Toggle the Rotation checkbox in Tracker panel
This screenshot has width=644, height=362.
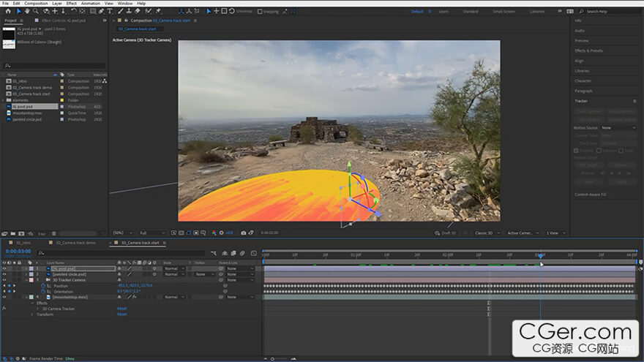coord(599,151)
